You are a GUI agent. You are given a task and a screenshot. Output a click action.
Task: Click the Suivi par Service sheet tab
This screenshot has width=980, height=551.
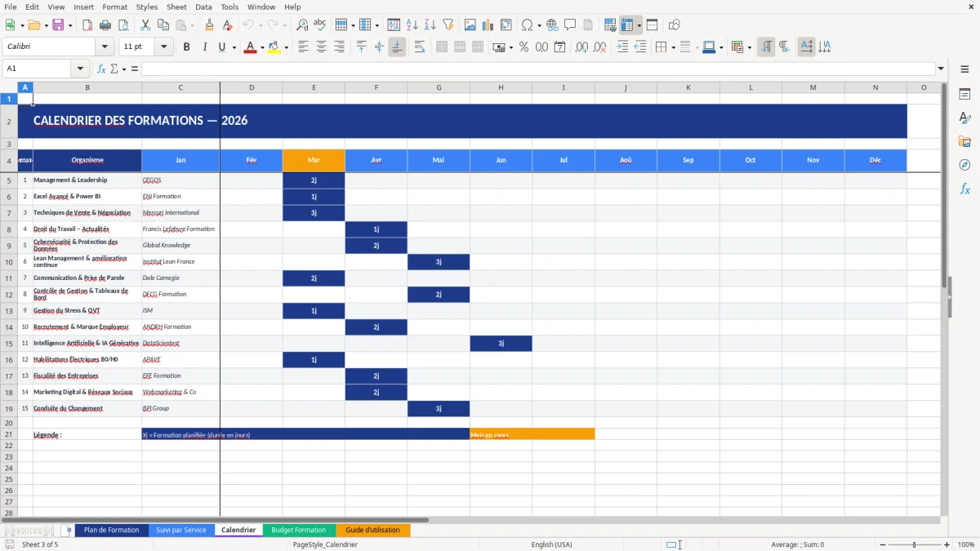click(181, 530)
